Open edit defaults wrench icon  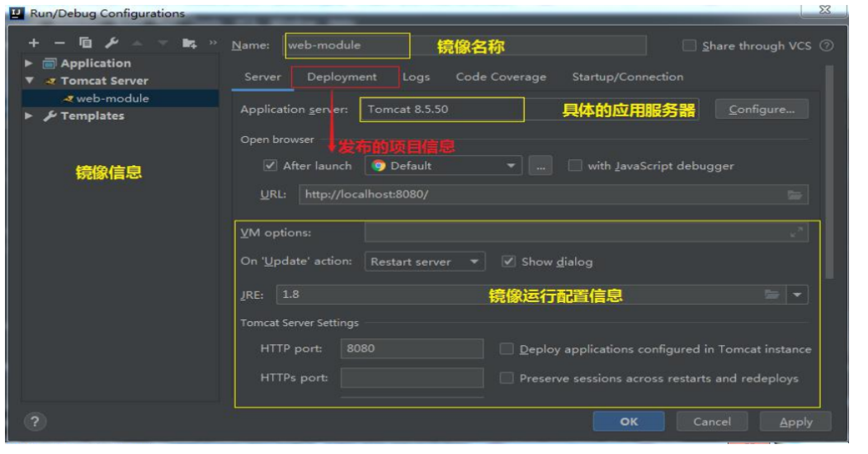coord(111,43)
